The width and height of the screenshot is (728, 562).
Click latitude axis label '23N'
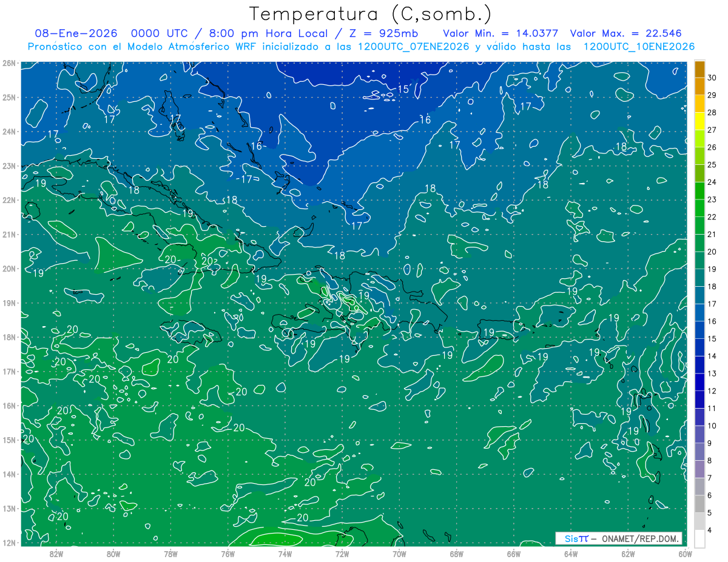click(x=8, y=166)
